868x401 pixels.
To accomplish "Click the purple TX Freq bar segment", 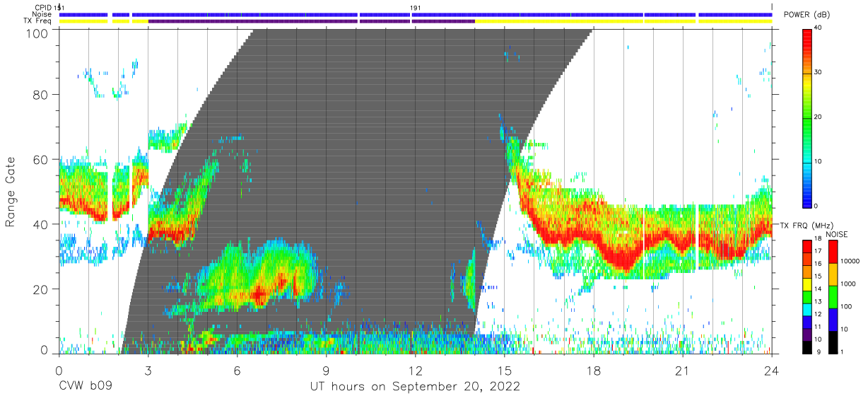I will click(311, 21).
